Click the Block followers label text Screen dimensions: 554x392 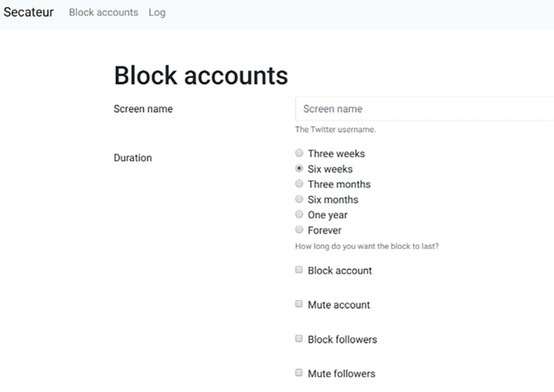342,339
